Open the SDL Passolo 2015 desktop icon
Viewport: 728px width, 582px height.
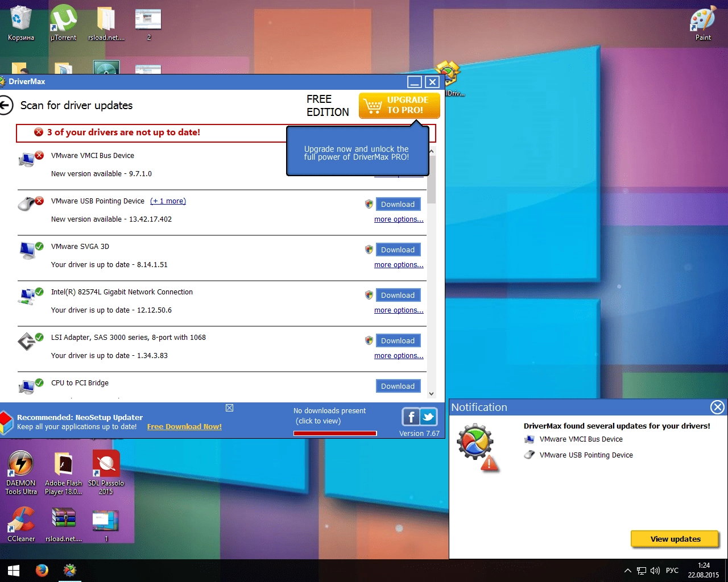(106, 473)
